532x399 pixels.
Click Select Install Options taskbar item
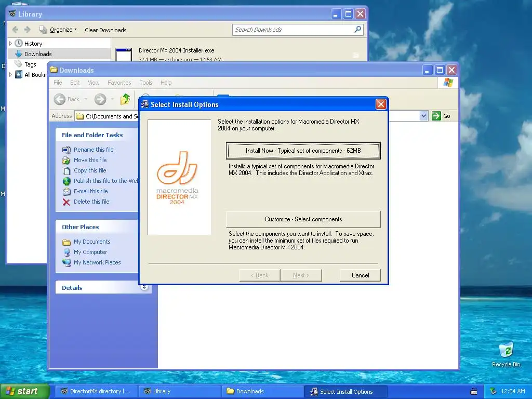(345, 391)
